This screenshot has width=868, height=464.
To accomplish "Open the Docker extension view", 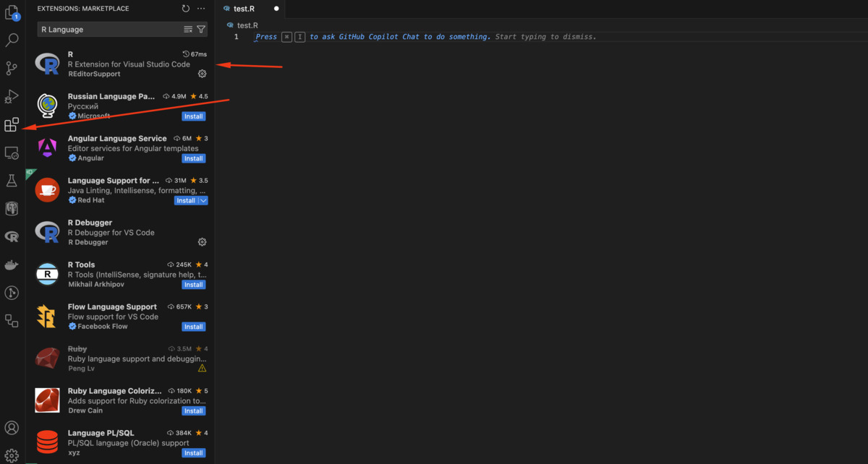I will tap(11, 264).
